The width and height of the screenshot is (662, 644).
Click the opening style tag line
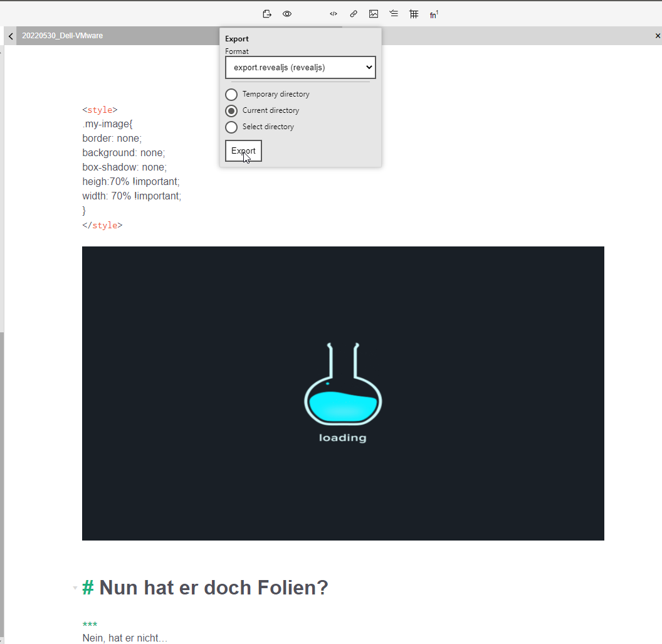(x=100, y=110)
